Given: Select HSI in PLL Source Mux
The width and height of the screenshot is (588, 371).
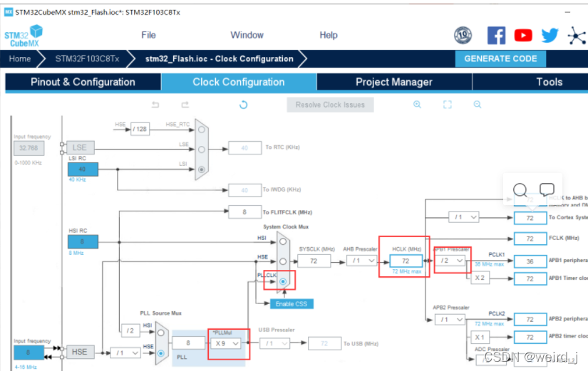Looking at the screenshot, I should coord(161,333).
